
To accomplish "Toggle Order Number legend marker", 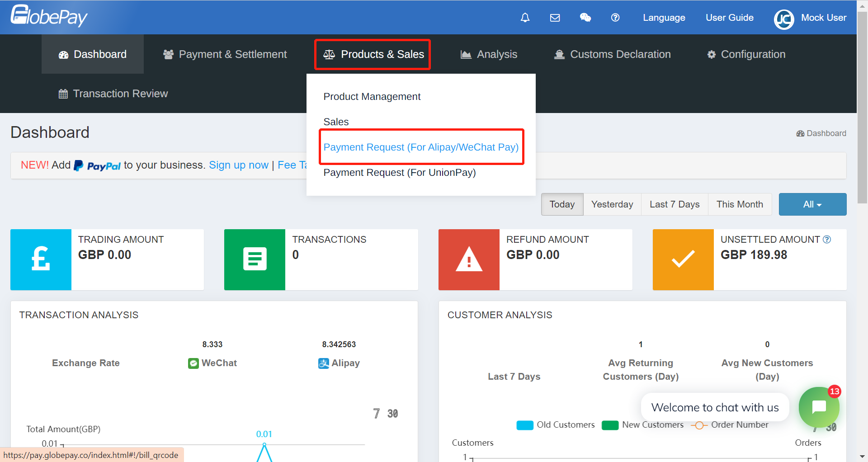I will (x=699, y=425).
